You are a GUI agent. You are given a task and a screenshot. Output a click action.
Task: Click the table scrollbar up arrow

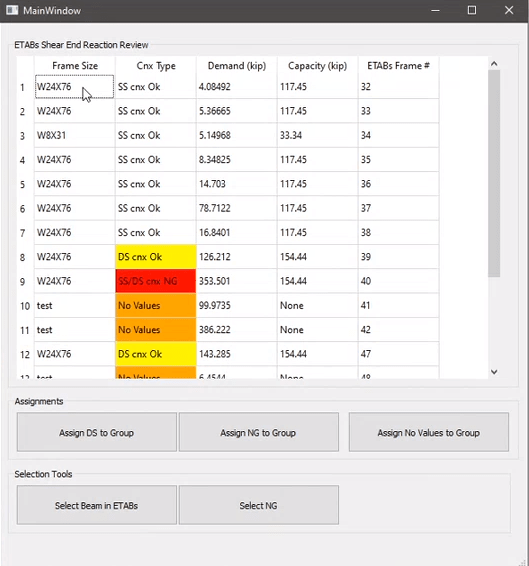[x=494, y=64]
